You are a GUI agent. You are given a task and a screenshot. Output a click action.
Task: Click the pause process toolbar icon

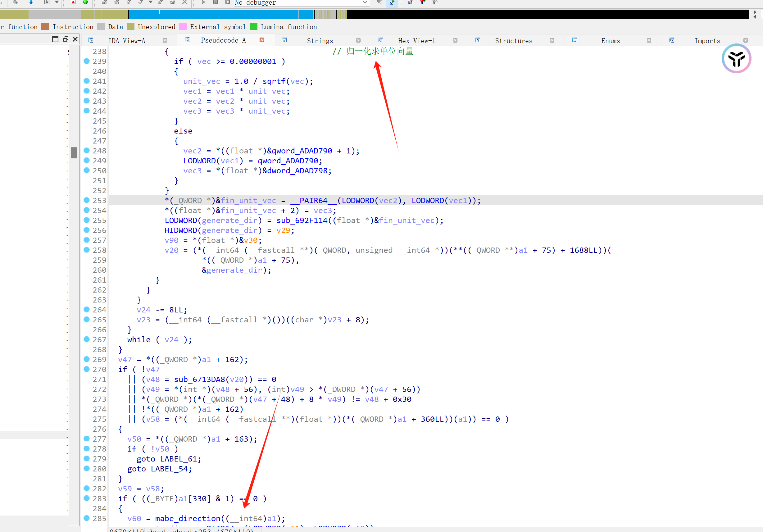[215, 2]
